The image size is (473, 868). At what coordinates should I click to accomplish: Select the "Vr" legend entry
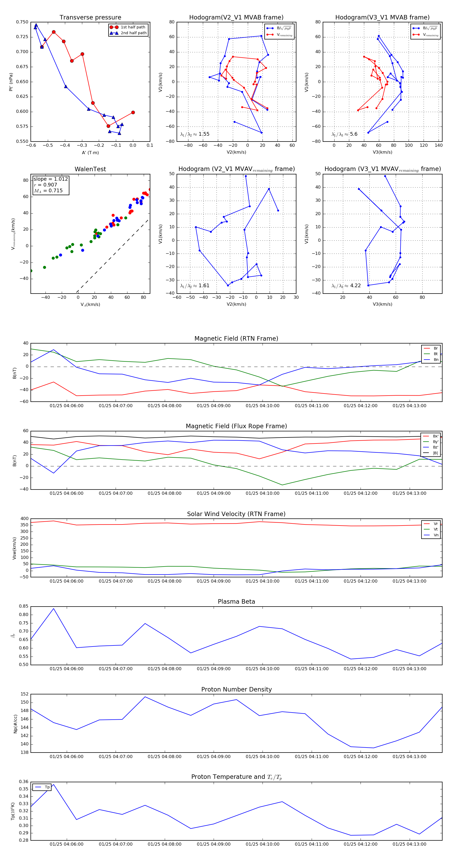pyautogui.click(x=431, y=524)
